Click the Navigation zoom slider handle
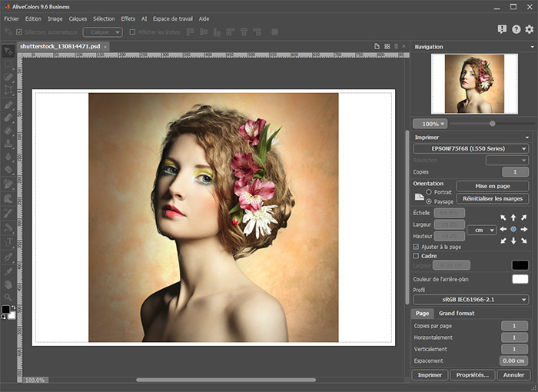The height and width of the screenshot is (392, 538). (x=493, y=124)
